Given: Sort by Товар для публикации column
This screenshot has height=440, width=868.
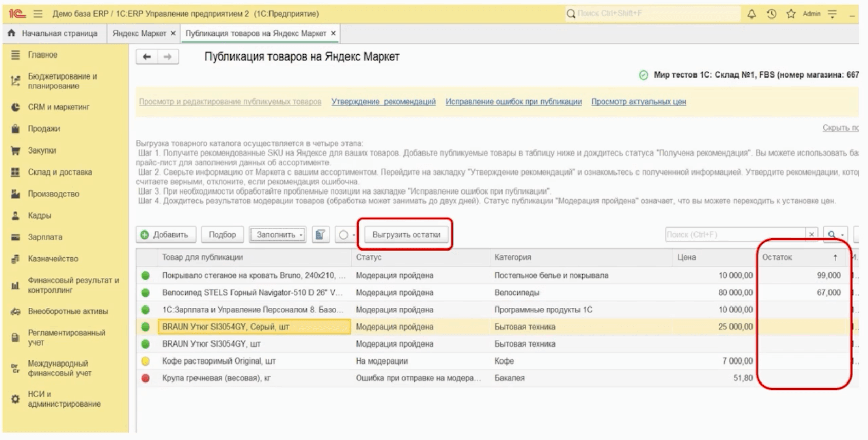Looking at the screenshot, I should coord(255,257).
